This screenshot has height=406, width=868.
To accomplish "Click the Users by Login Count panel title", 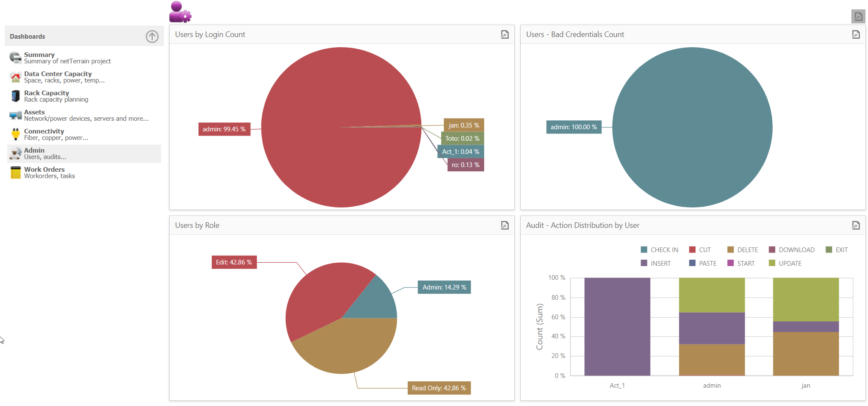I will click(x=210, y=34).
